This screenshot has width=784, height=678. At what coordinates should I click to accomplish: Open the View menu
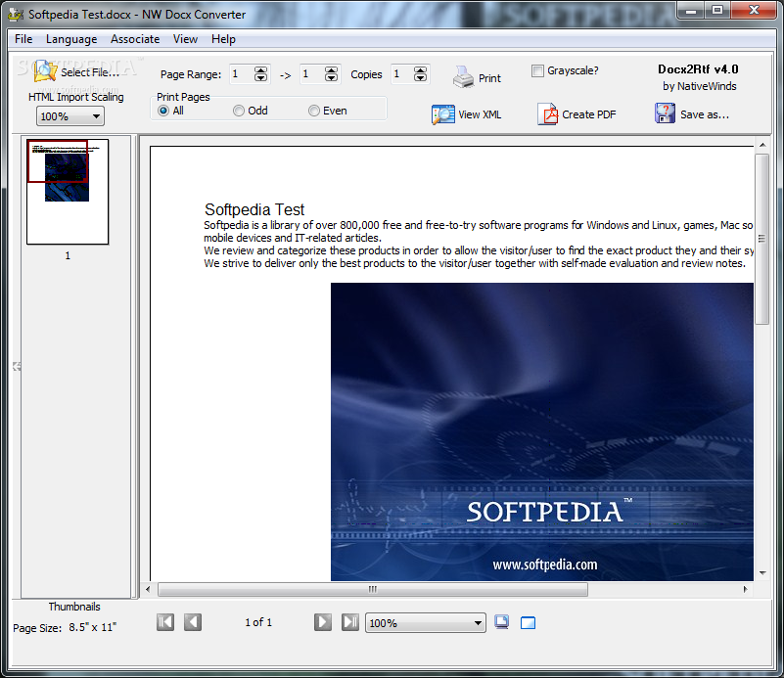click(x=185, y=39)
